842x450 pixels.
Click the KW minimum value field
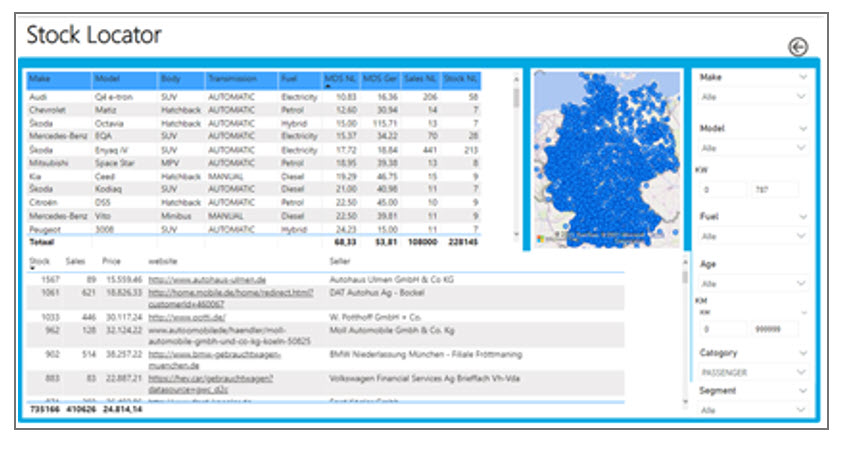722,188
